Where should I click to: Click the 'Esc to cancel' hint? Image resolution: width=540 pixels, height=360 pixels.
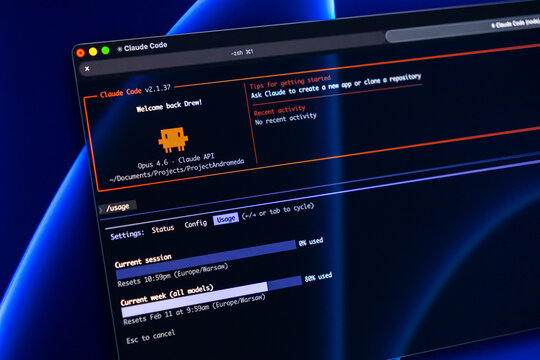[150, 337]
